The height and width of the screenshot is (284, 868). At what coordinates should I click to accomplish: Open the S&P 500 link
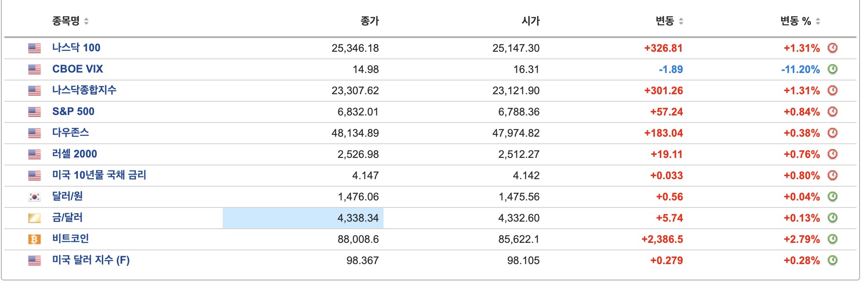pyautogui.click(x=73, y=111)
